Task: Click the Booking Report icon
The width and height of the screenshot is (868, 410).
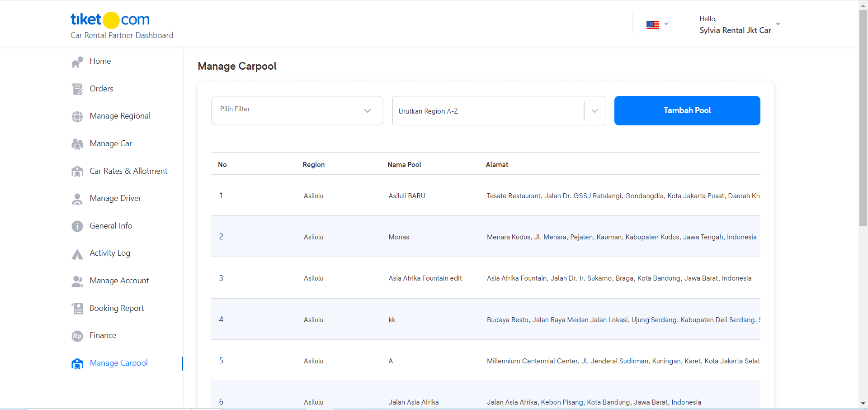Action: (77, 309)
